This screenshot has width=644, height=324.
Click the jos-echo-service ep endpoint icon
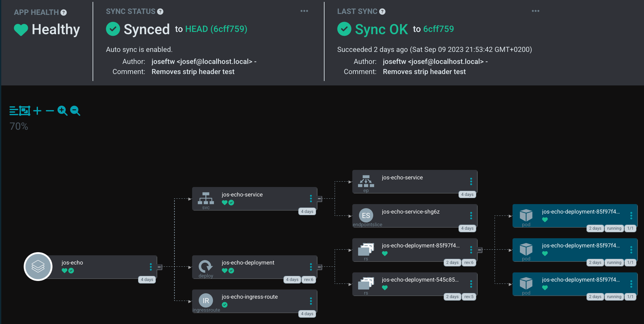(x=366, y=181)
